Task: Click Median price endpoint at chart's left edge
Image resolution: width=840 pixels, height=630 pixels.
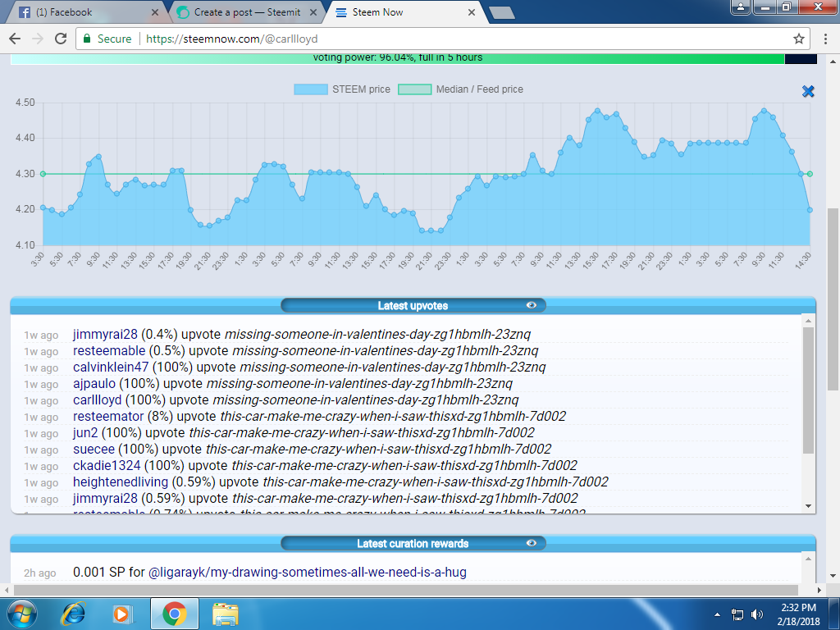Action: click(x=43, y=174)
